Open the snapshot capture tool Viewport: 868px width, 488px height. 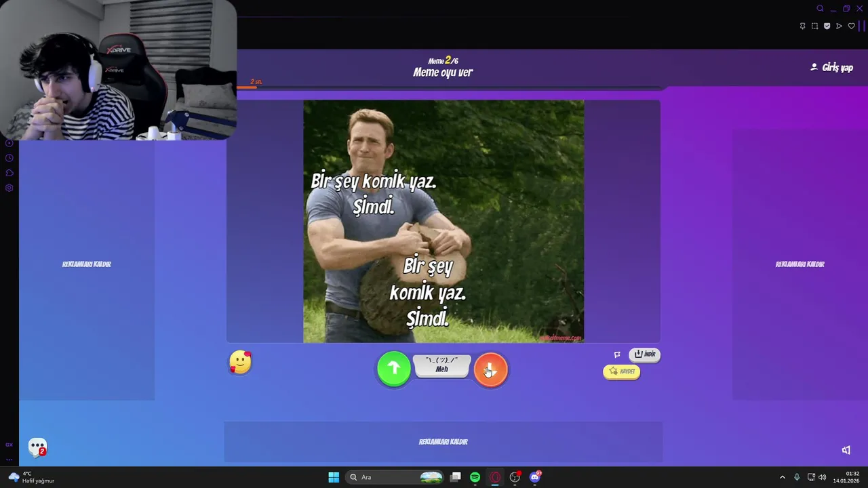pyautogui.click(x=815, y=26)
